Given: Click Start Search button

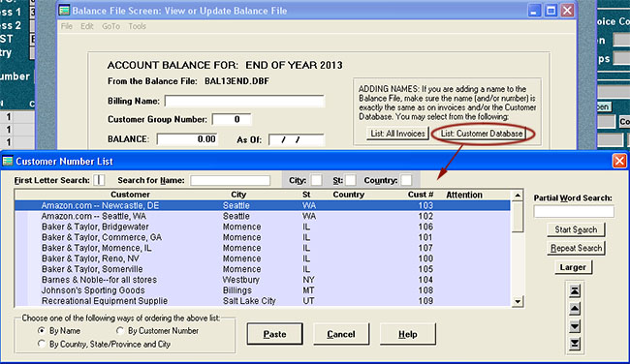Looking at the screenshot, I should [576, 229].
